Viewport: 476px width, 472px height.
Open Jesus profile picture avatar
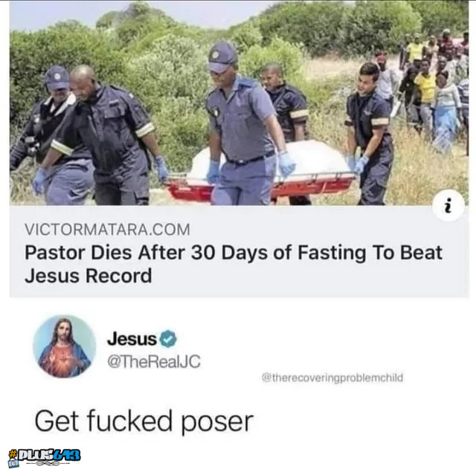click(x=65, y=346)
